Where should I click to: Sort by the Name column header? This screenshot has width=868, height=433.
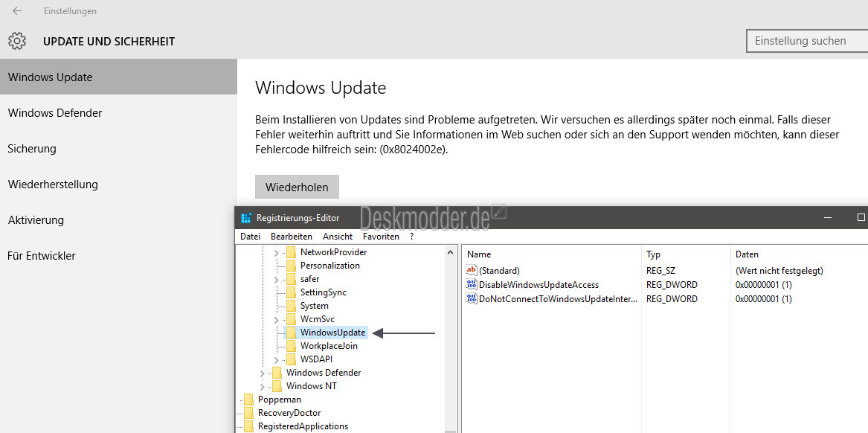(x=552, y=254)
